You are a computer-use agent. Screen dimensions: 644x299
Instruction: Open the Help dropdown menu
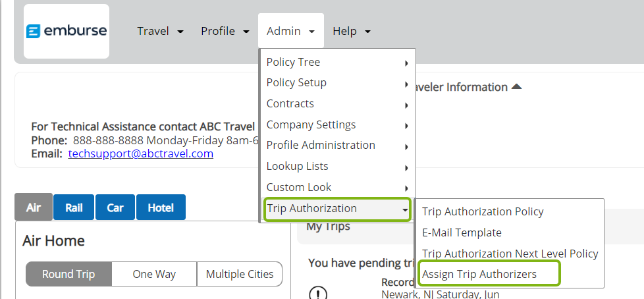point(352,31)
